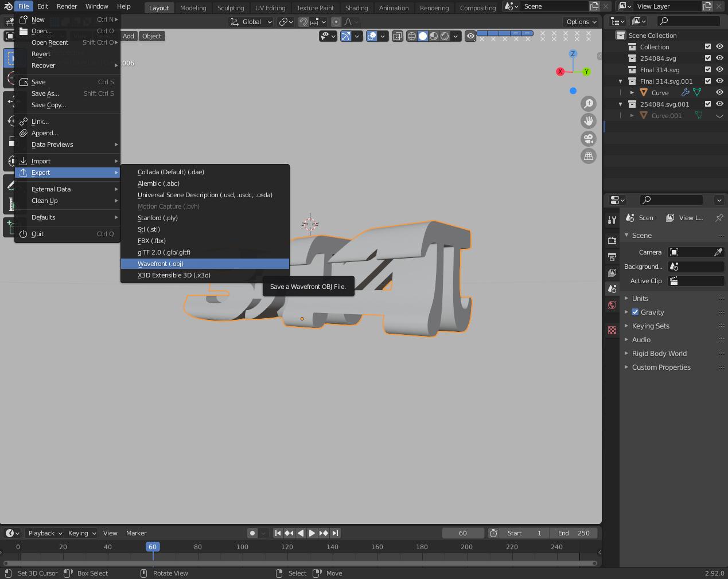Screen dimensions: 728x579
Task: Enable wireframe viewport shading
Action: [411, 36]
